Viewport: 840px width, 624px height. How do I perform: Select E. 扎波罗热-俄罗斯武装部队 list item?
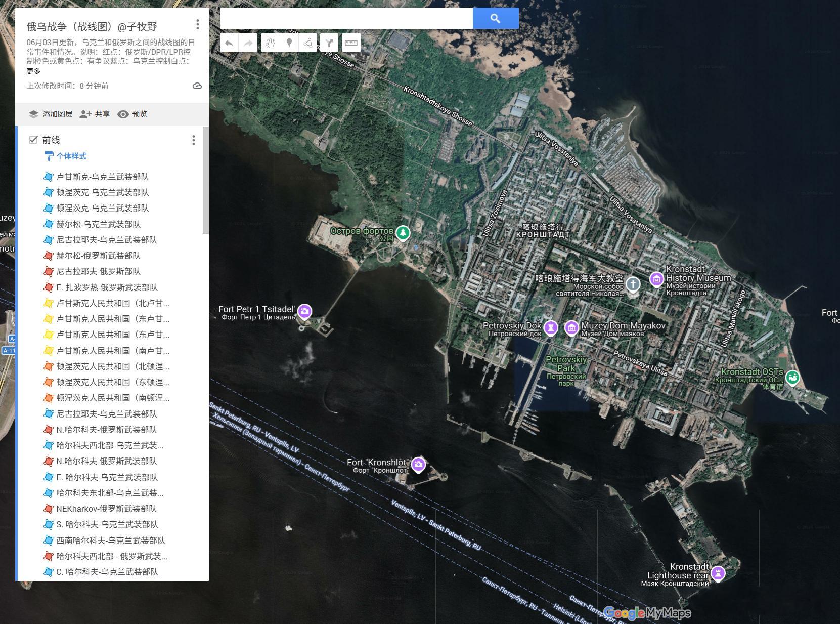click(x=107, y=287)
